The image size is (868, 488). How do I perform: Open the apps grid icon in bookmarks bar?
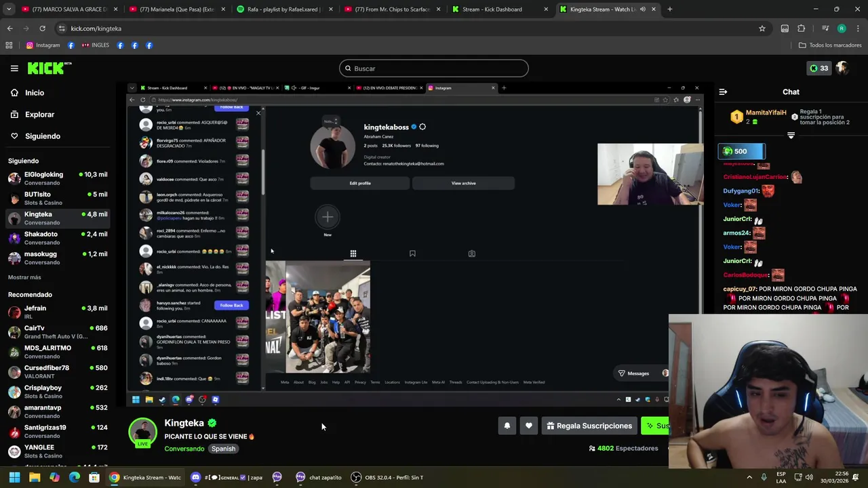coord(9,45)
